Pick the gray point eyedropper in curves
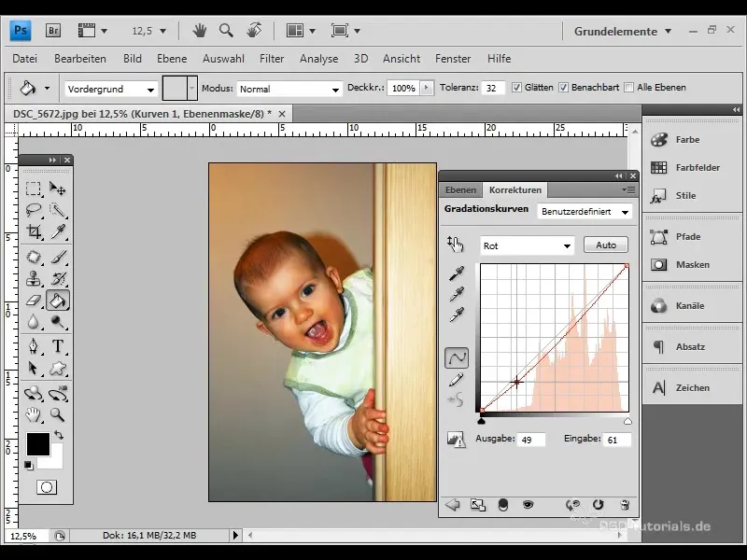 pos(457,294)
